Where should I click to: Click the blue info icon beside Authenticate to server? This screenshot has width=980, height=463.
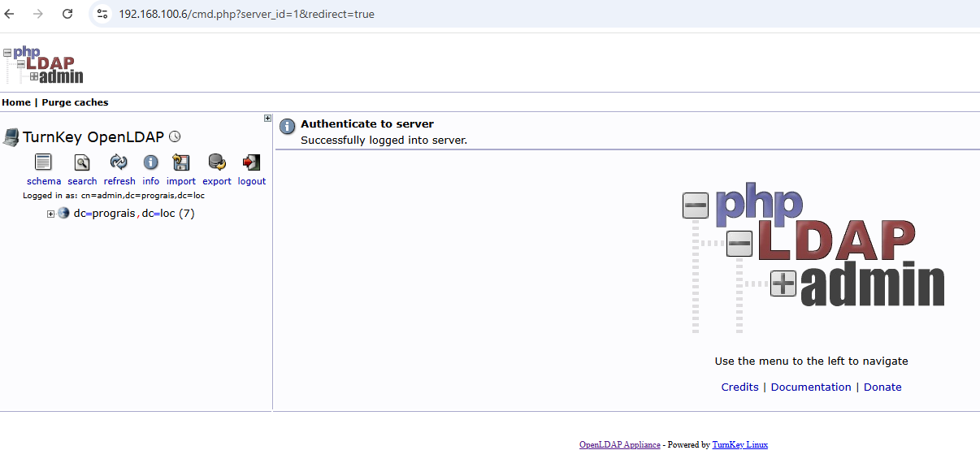287,127
